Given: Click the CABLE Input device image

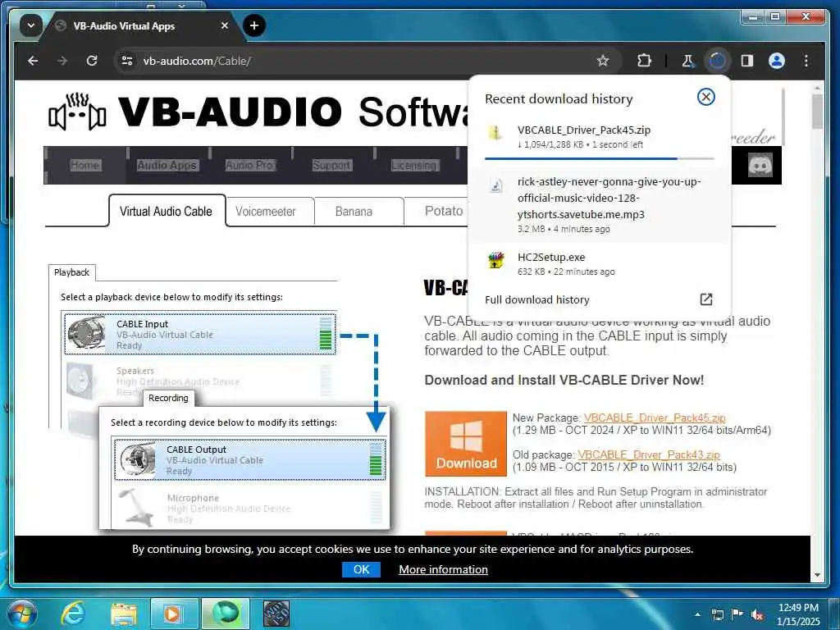Looking at the screenshot, I should pos(87,333).
